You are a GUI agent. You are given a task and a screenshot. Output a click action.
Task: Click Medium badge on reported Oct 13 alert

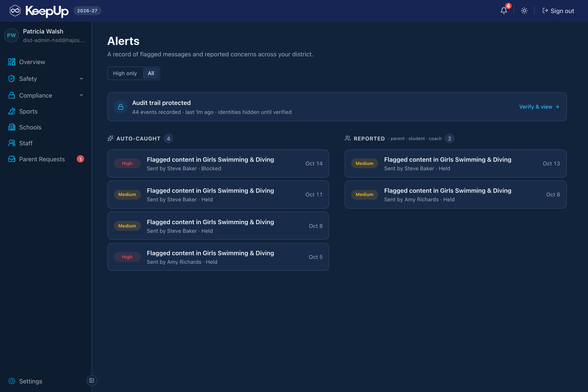click(x=364, y=163)
